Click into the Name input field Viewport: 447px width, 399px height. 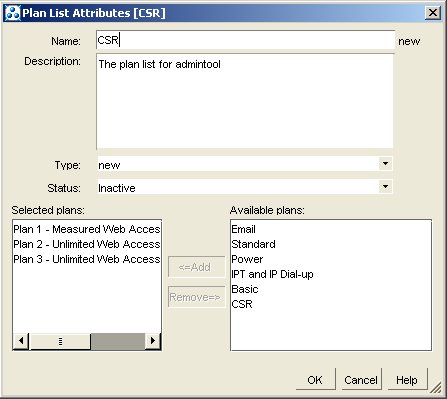(245, 40)
